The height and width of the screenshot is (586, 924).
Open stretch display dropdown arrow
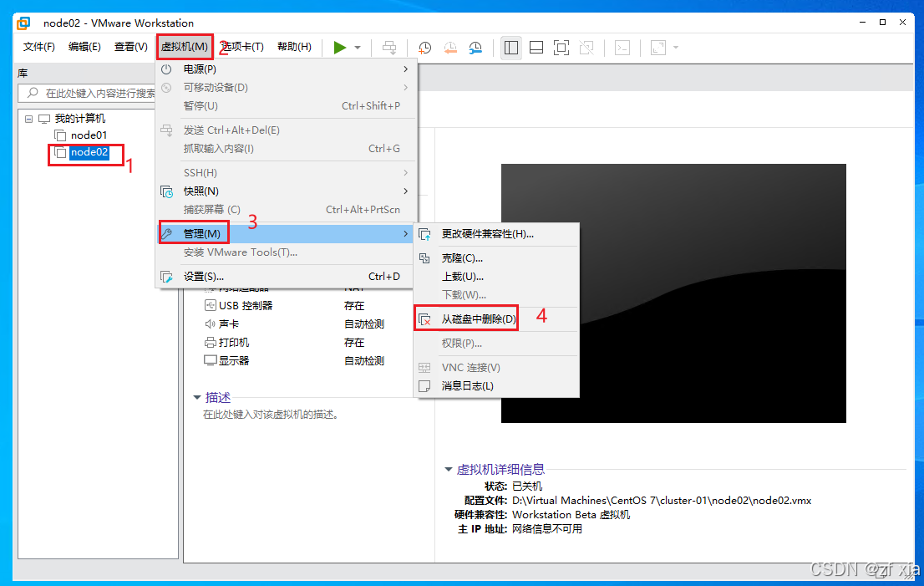(x=676, y=47)
